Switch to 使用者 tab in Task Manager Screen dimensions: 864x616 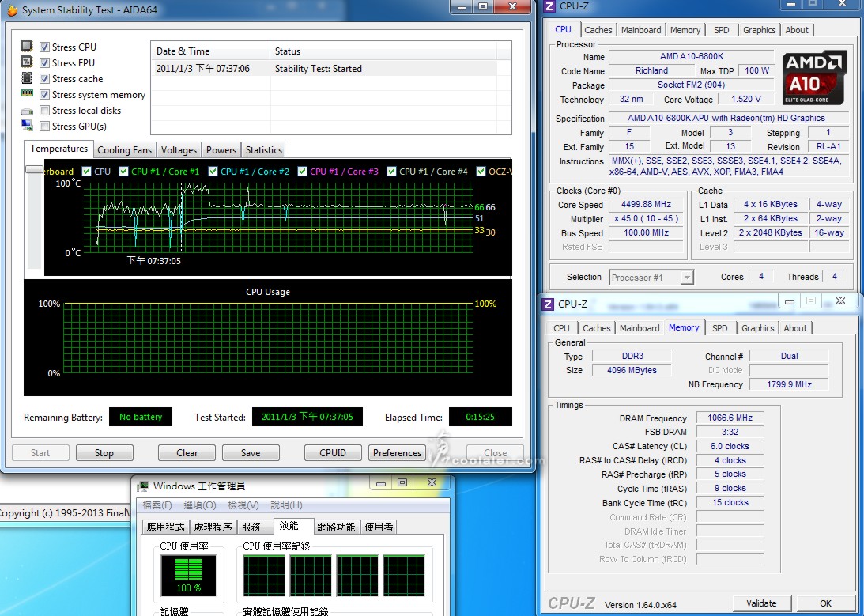379,527
